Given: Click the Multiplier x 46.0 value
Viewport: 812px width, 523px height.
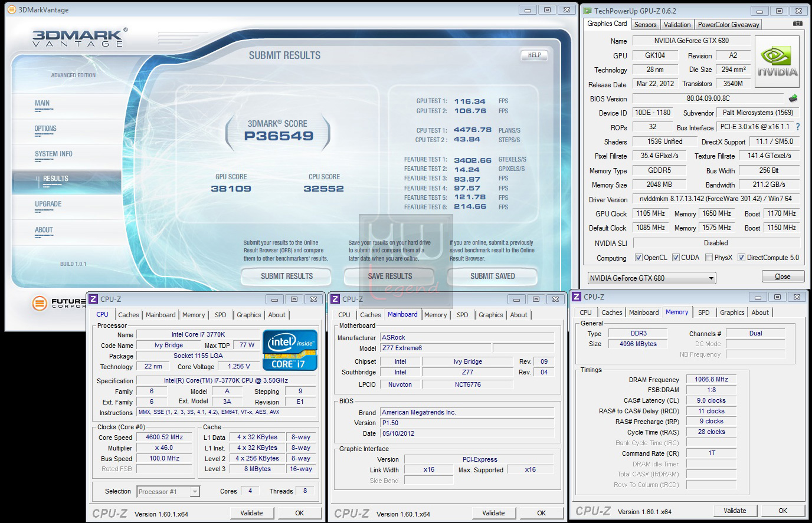Looking at the screenshot, I should coord(164,448).
